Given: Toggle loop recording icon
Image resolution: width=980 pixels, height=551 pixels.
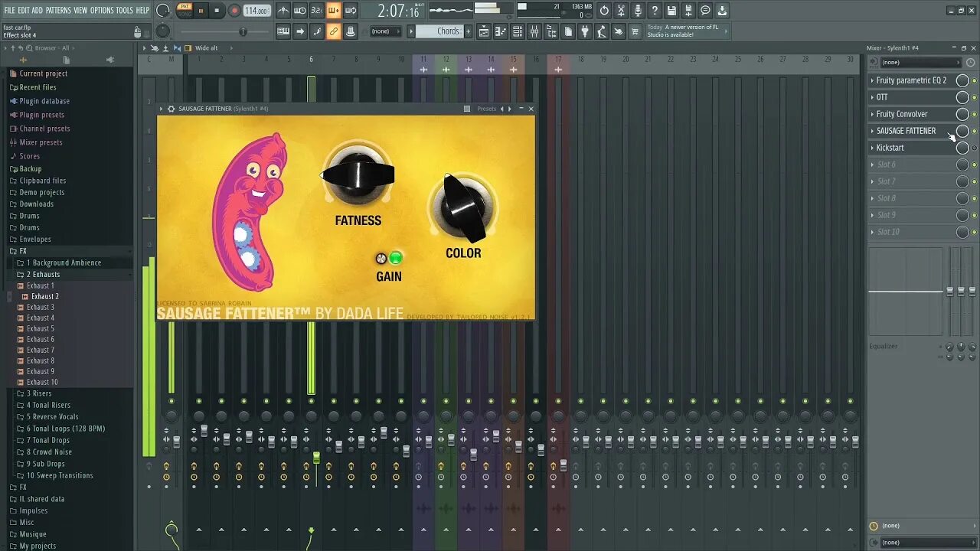Looking at the screenshot, I should point(351,10).
